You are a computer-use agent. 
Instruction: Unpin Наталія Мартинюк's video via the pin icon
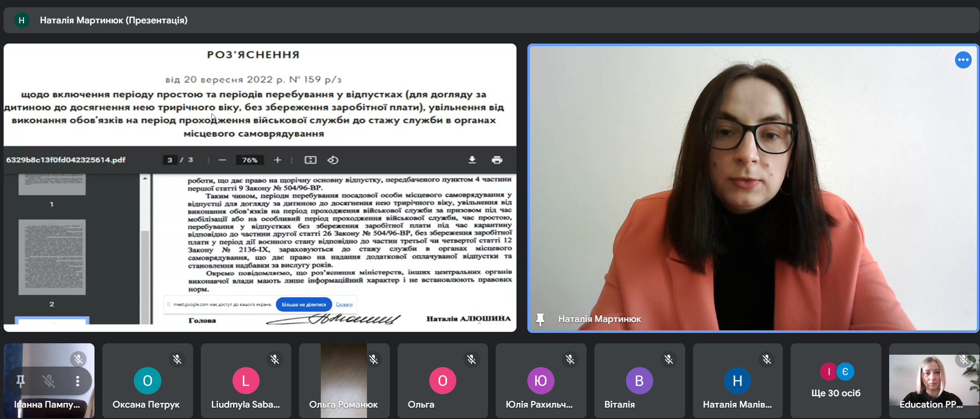click(x=540, y=319)
